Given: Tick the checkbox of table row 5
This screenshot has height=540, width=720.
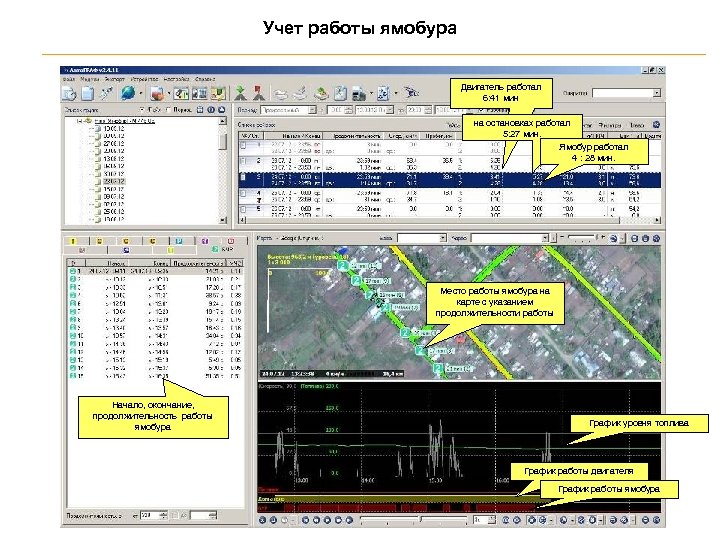Looking at the screenshot, I should pyautogui.click(x=243, y=209).
